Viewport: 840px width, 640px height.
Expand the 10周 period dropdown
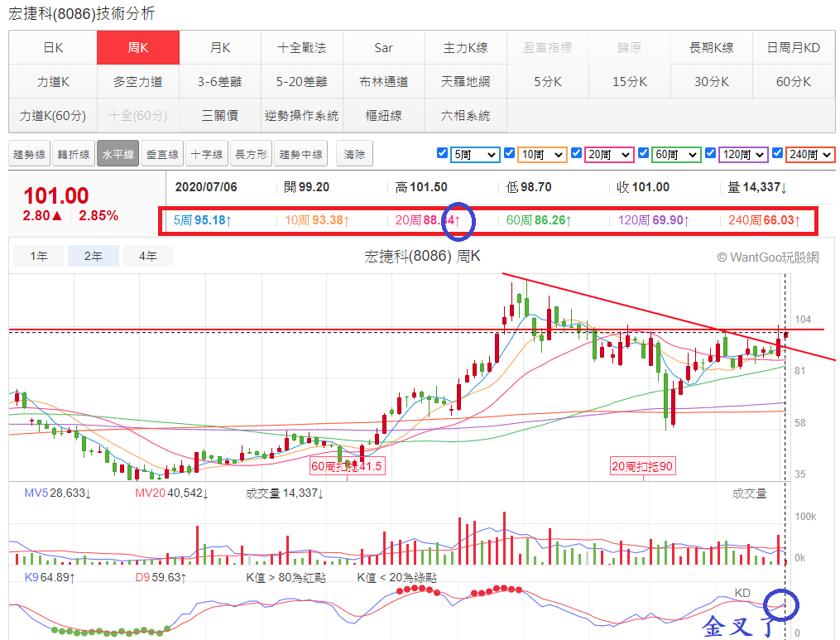(542, 155)
